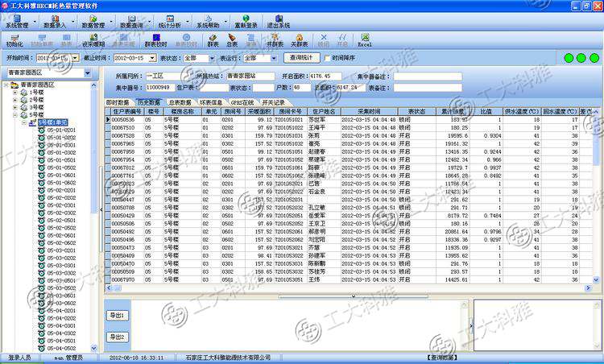Click the 供水温度 column header

click(522, 111)
